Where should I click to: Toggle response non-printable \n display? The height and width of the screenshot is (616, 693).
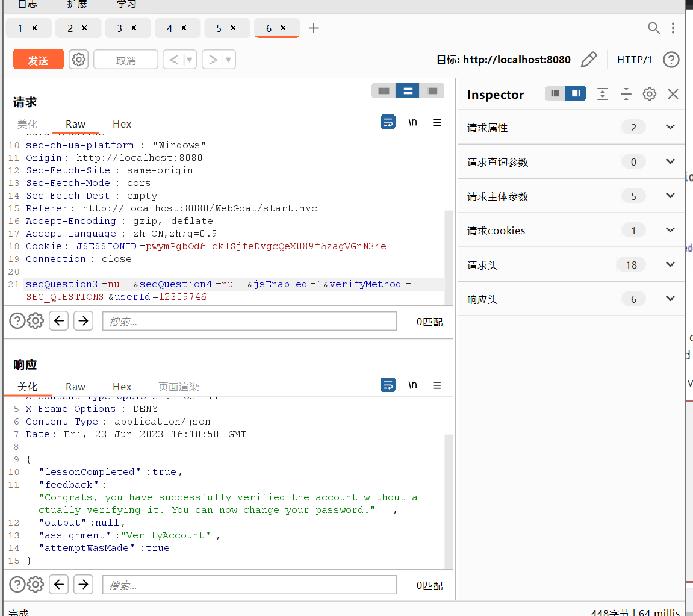coord(412,385)
